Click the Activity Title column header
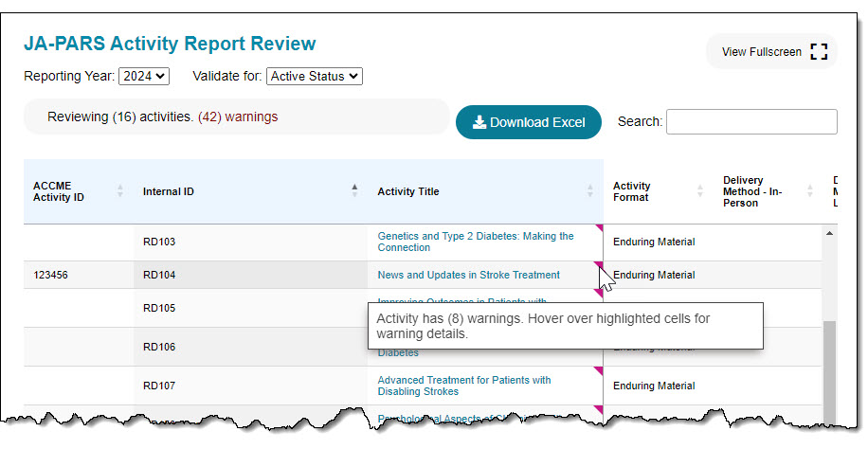Screen dimensions: 868x449 click(x=485, y=191)
